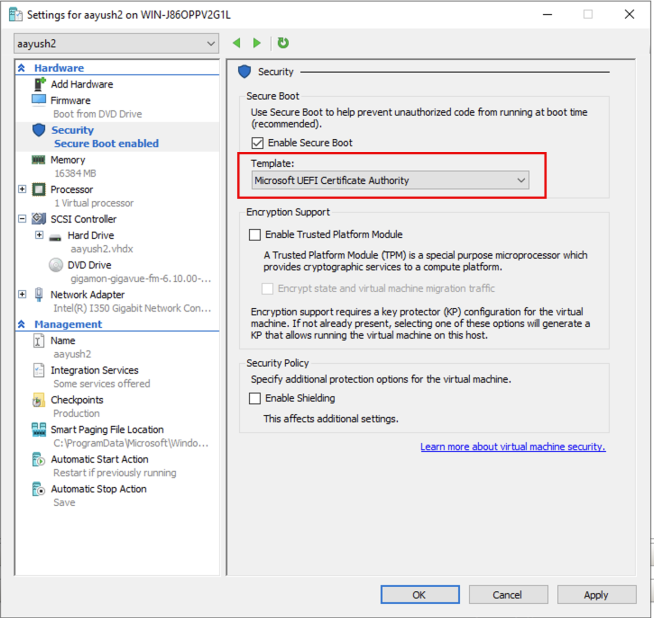Collapse the Hardware section header
This screenshot has width=654, height=618.
point(22,68)
